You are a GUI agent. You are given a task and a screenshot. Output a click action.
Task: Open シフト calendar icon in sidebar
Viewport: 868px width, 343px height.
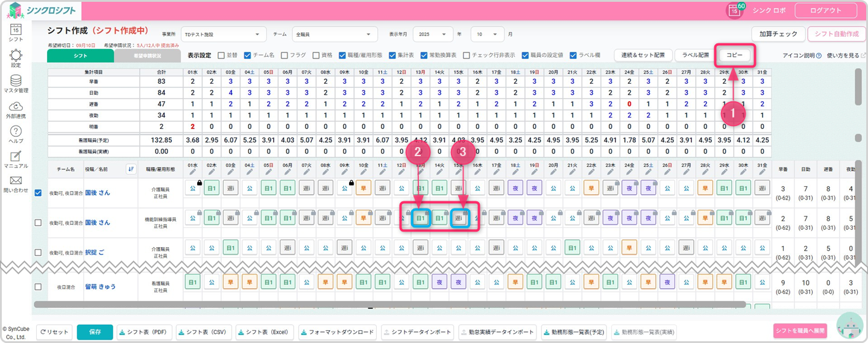point(16,30)
